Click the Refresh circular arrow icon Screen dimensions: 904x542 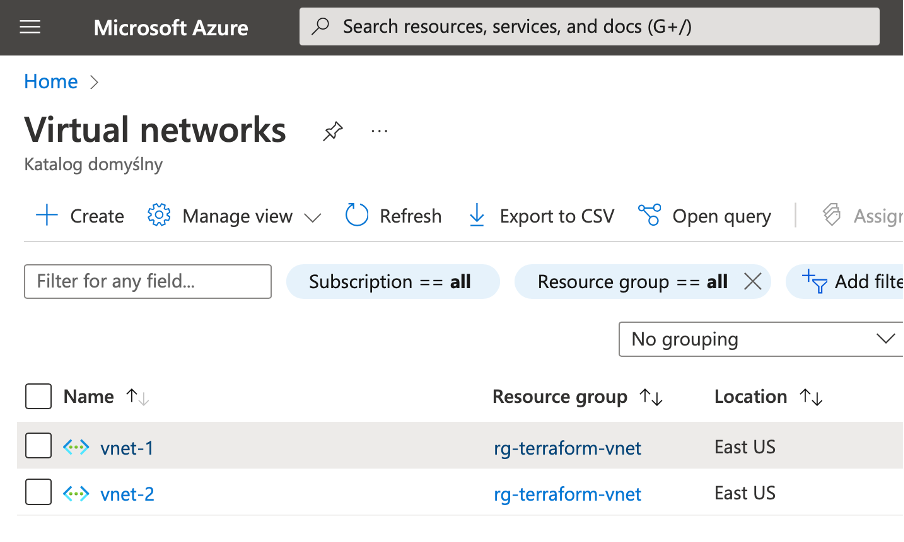356,215
